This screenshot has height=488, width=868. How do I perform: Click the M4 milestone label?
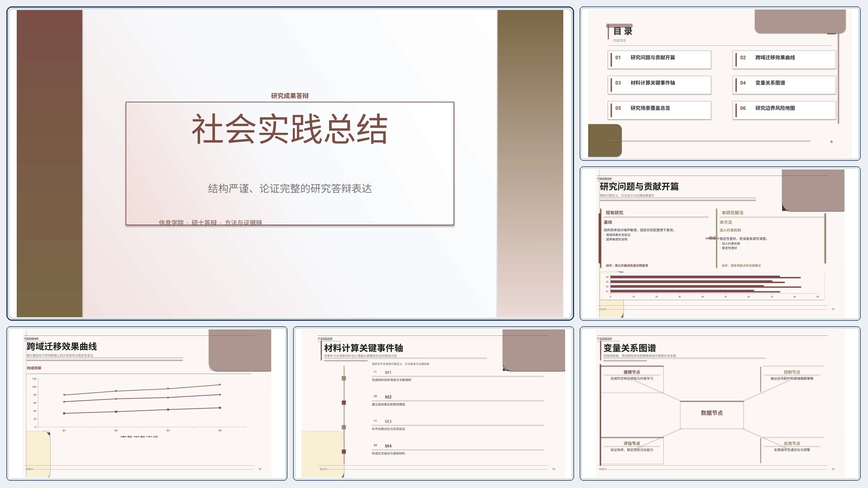point(388,446)
